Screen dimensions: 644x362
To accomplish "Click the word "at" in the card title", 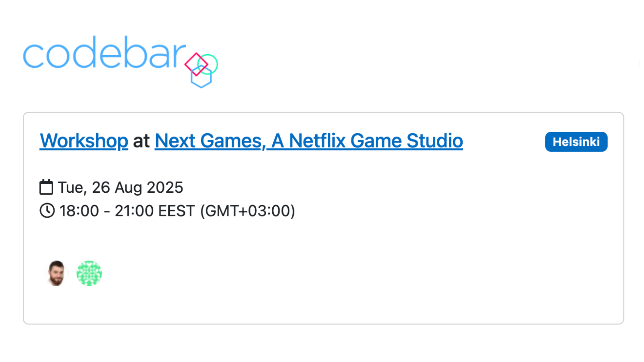I will click(x=141, y=141).
